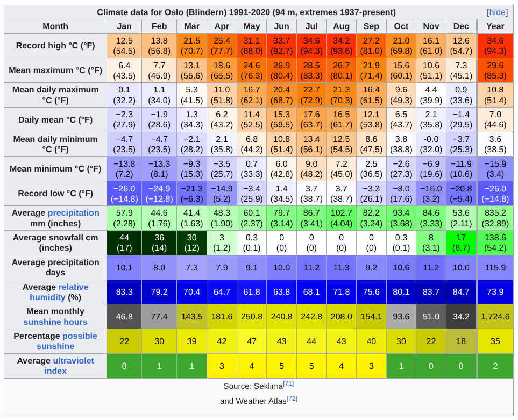Select the June ultraviolet index cell
This screenshot has height=420, width=518.
pos(281,366)
